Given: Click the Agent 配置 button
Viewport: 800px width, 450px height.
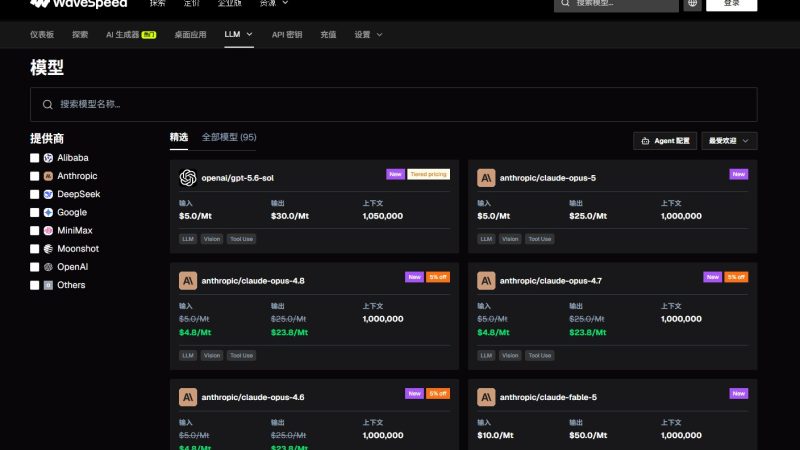Looking at the screenshot, I should pos(665,141).
